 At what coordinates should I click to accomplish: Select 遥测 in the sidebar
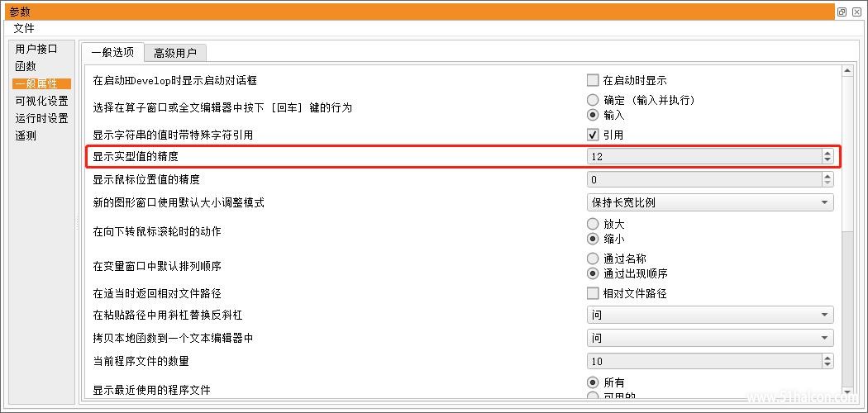pos(26,135)
